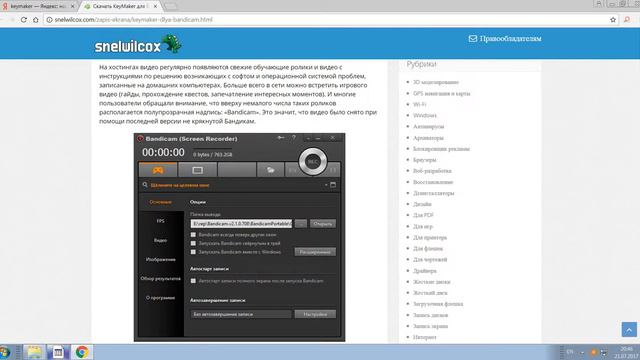Open the Windows Start menu
The image size is (640, 360).
[4, 352]
